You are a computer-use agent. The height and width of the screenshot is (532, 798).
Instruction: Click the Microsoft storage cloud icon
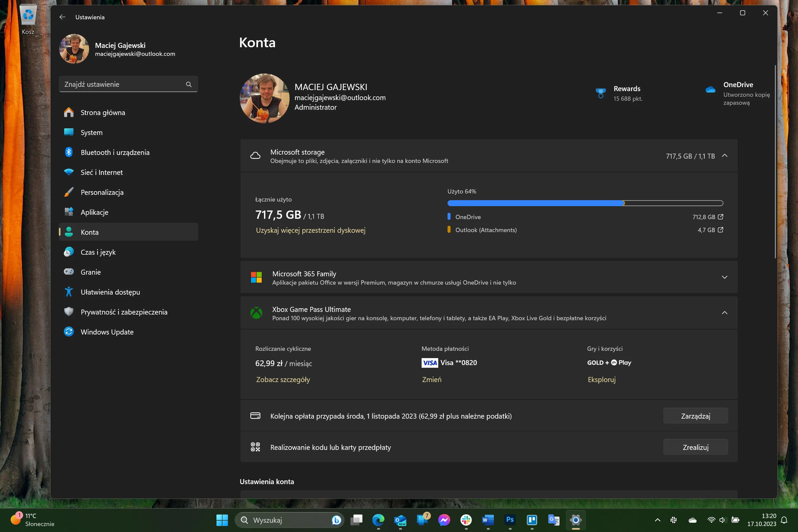(x=255, y=156)
